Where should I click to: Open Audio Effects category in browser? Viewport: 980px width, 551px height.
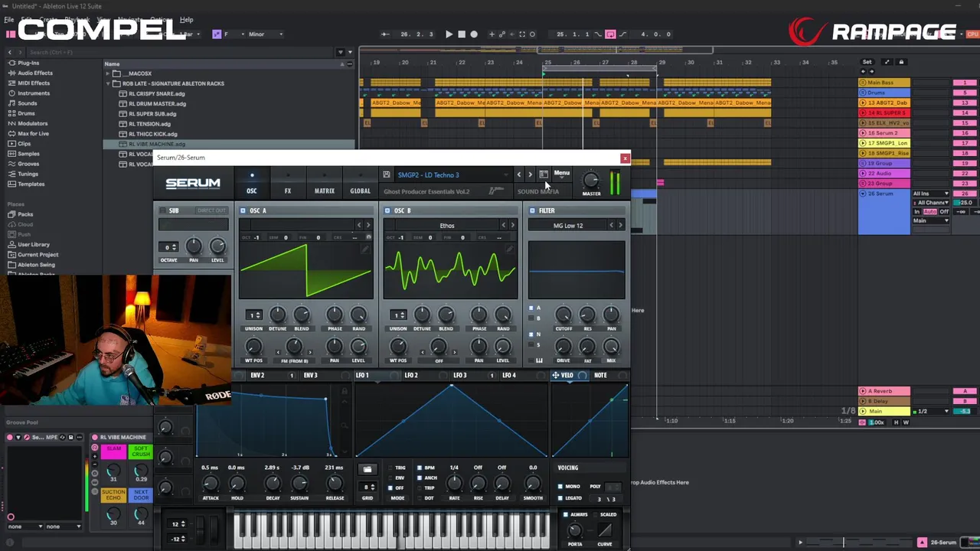coord(35,73)
